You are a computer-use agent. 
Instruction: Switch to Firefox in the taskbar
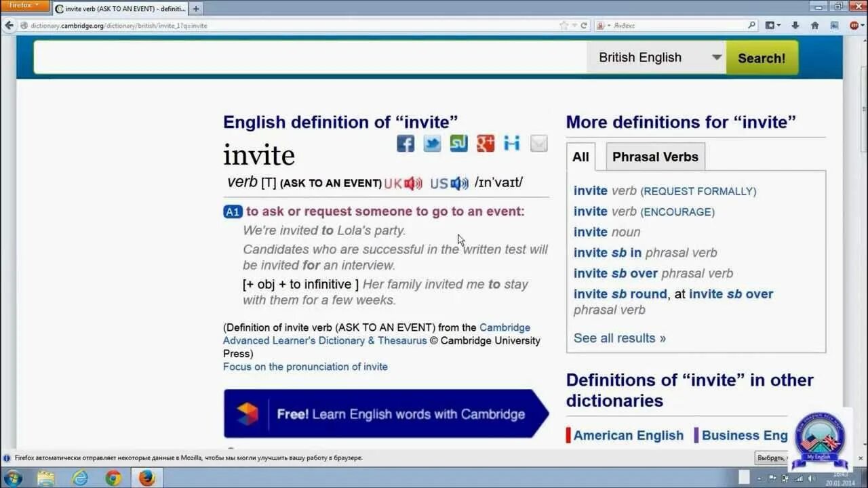(147, 478)
